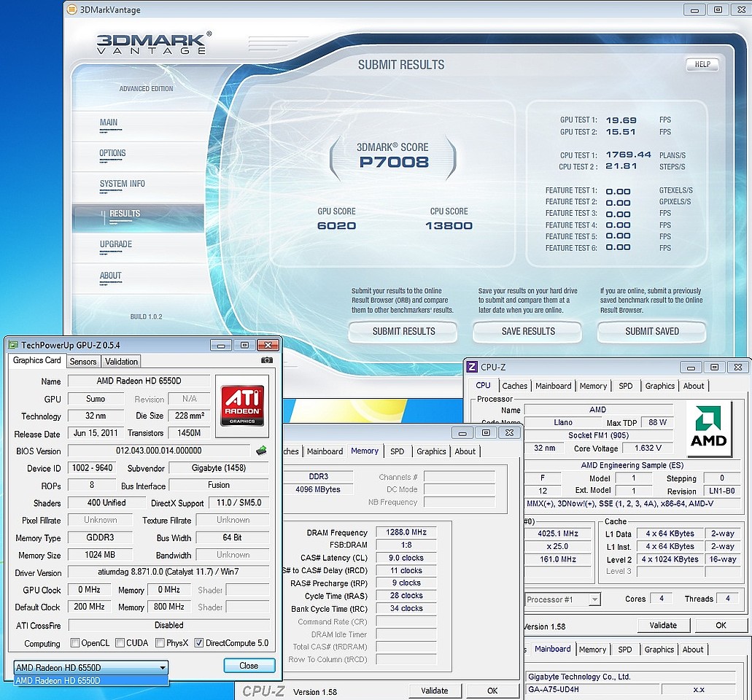
Task: Click OK in the CPU-Z memory timings window
Action: point(492,691)
